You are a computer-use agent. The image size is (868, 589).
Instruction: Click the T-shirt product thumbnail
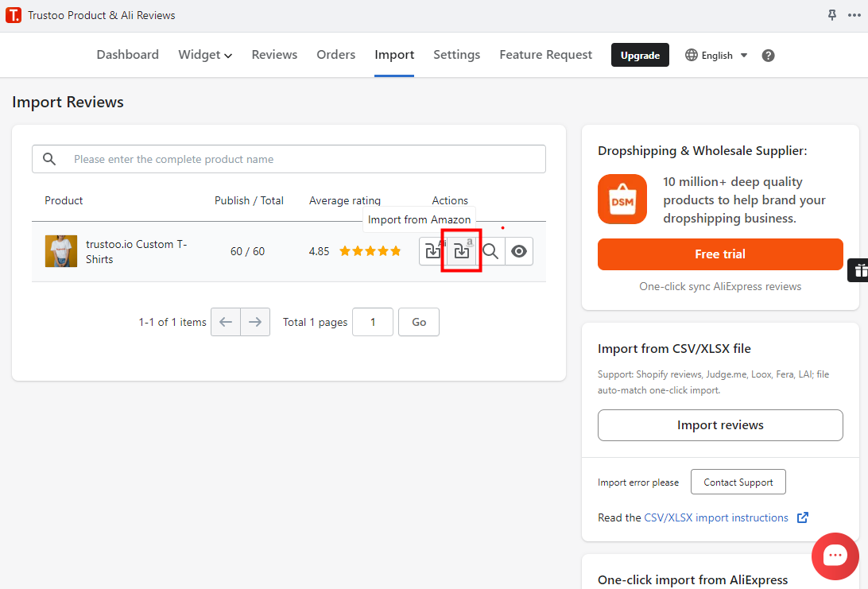click(61, 251)
